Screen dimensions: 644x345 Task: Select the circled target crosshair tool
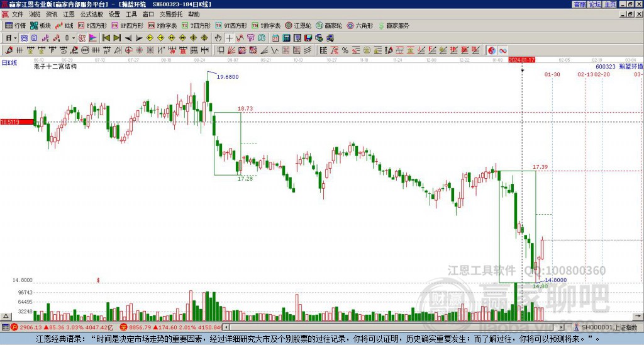[x=128, y=50]
